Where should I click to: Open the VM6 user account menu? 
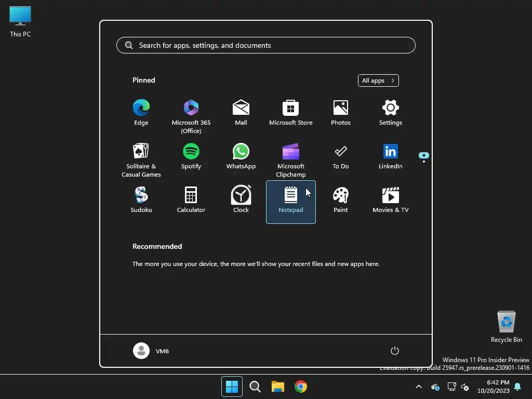pyautogui.click(x=151, y=351)
